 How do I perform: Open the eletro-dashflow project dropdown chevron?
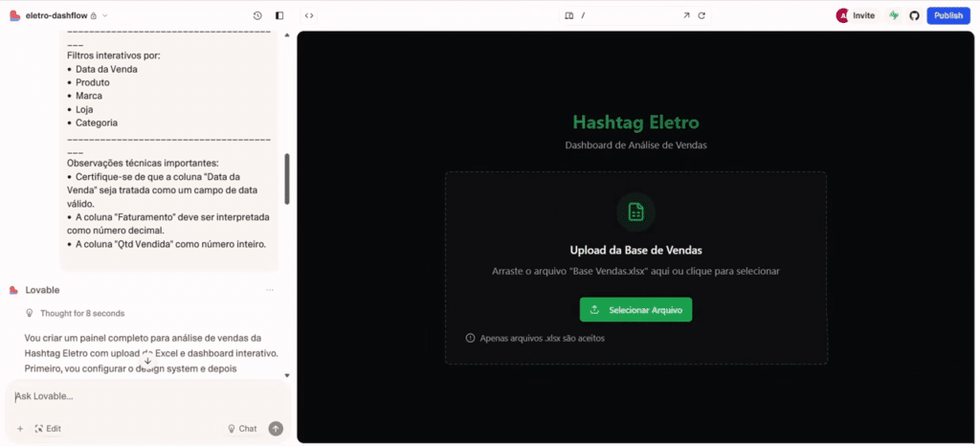point(105,15)
